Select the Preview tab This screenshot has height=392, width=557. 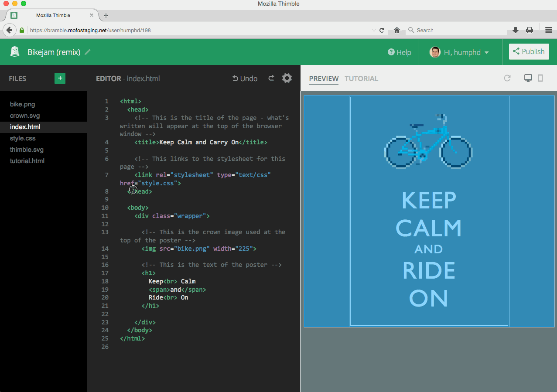coord(324,78)
